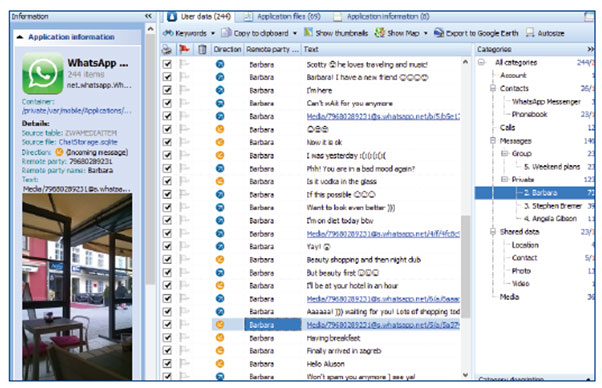Toggle checkbox for 'But beauty first' row

167,272
